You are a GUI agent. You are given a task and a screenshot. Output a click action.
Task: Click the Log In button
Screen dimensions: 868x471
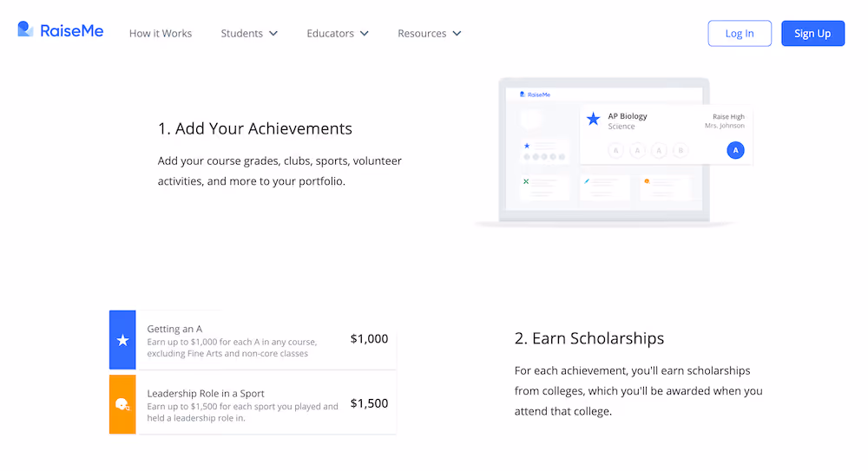click(x=740, y=33)
